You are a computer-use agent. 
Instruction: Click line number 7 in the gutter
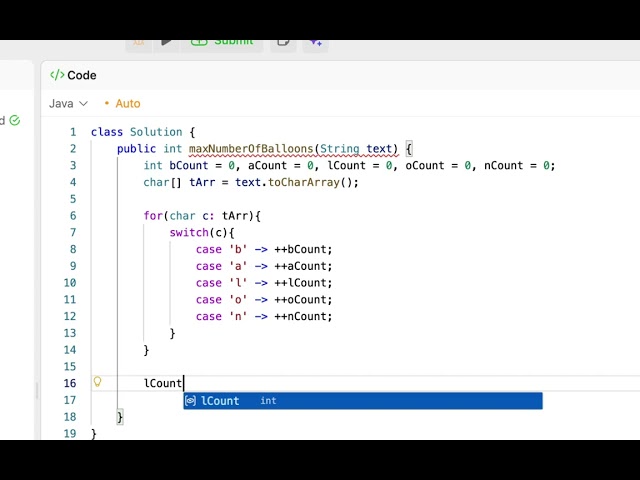tap(73, 233)
